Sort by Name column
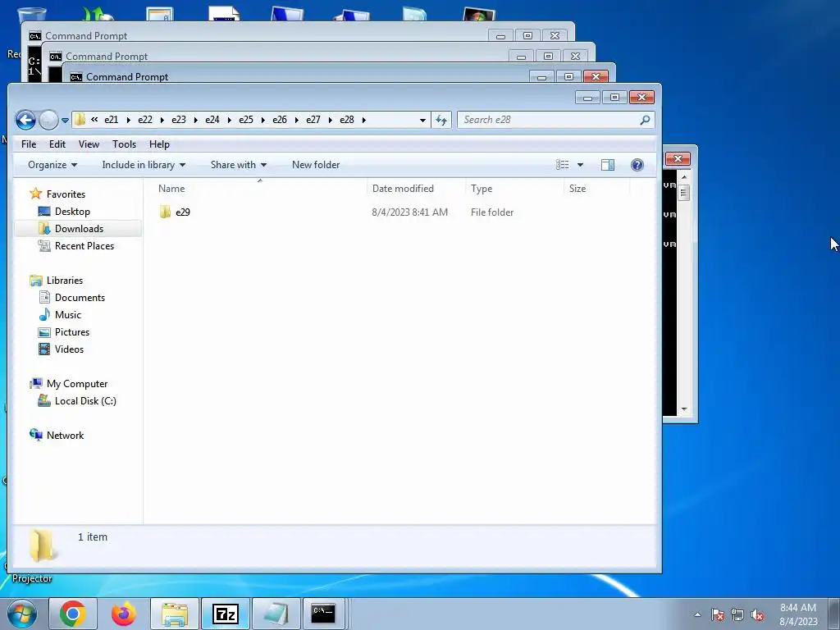This screenshot has width=840, height=630. (x=259, y=189)
